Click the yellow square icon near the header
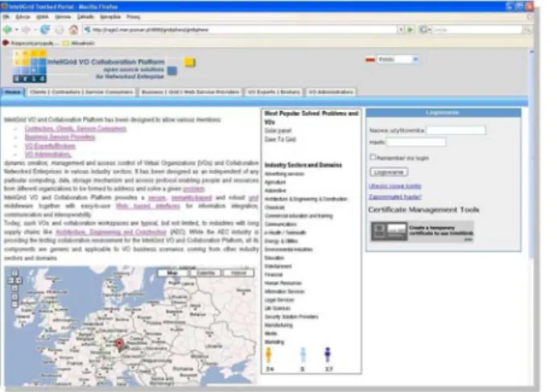Image resolution: width=557 pixels, height=392 pixels. tap(190, 63)
